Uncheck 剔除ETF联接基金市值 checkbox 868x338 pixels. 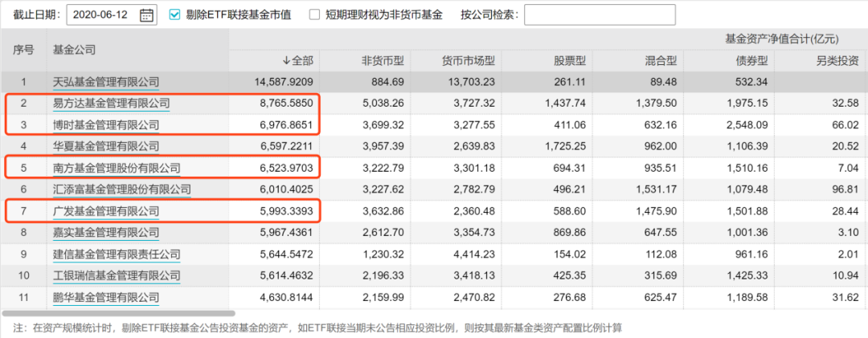pyautogui.click(x=174, y=15)
